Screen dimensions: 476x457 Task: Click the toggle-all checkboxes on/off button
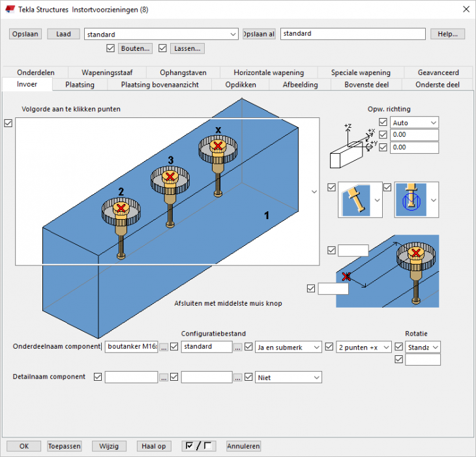coord(198,446)
